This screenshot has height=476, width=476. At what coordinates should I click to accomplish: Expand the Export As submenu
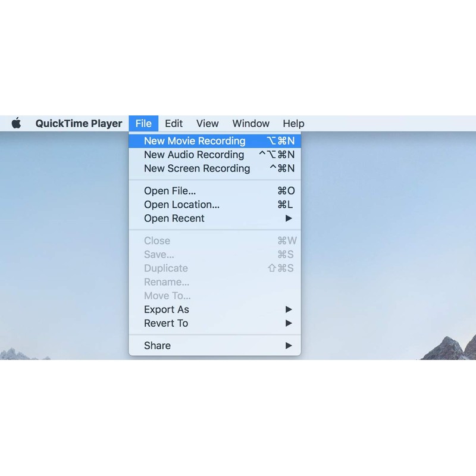point(215,309)
